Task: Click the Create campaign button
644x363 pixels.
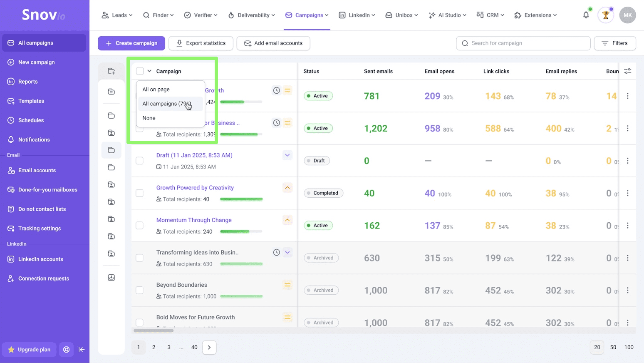Action: coord(131,43)
